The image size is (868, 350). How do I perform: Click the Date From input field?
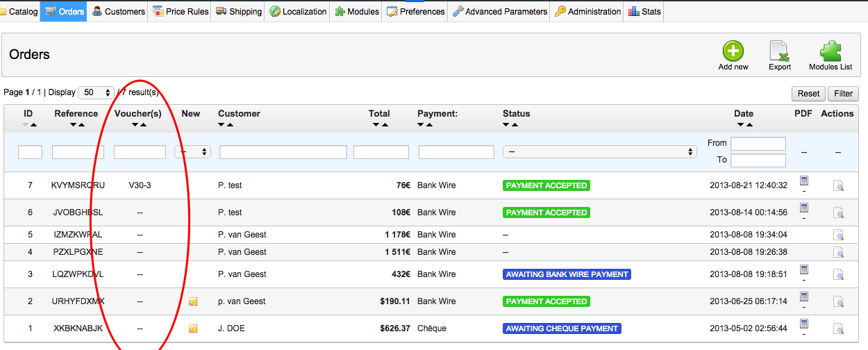click(758, 144)
